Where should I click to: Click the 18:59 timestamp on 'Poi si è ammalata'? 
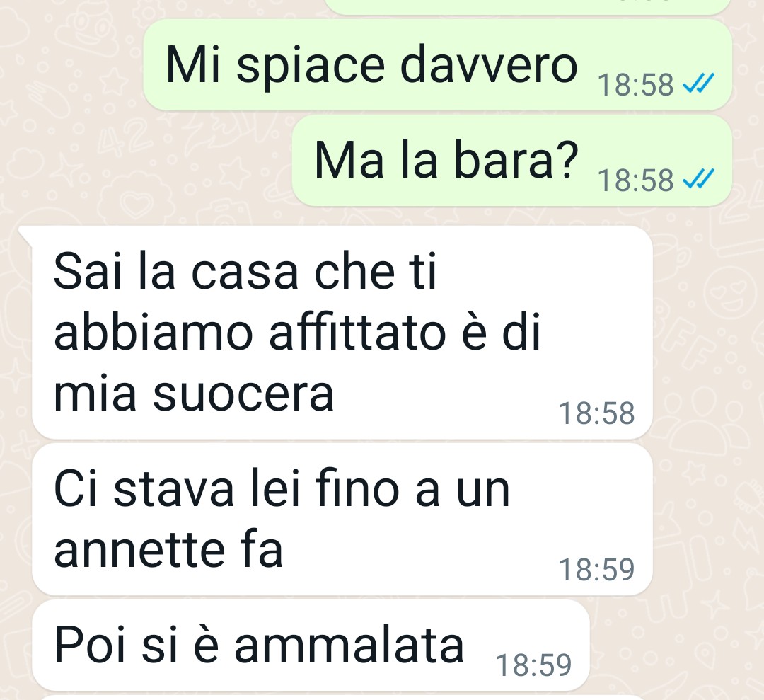point(533,665)
